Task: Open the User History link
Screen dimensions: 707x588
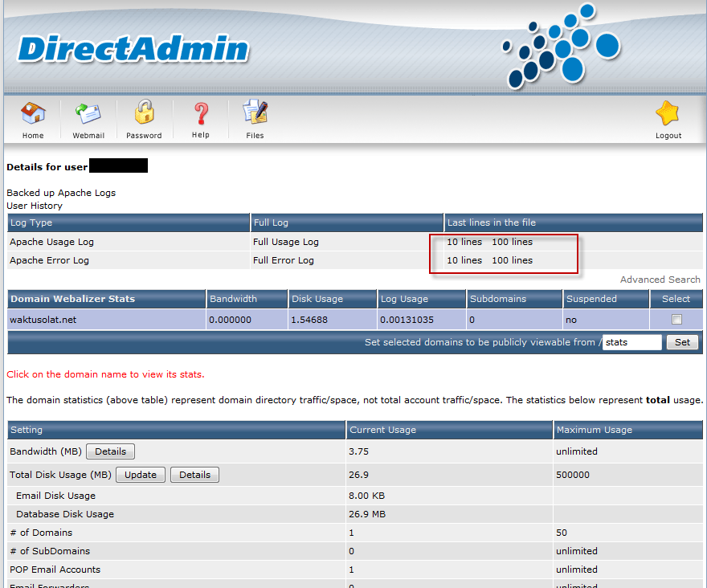Action: pyautogui.click(x=35, y=206)
